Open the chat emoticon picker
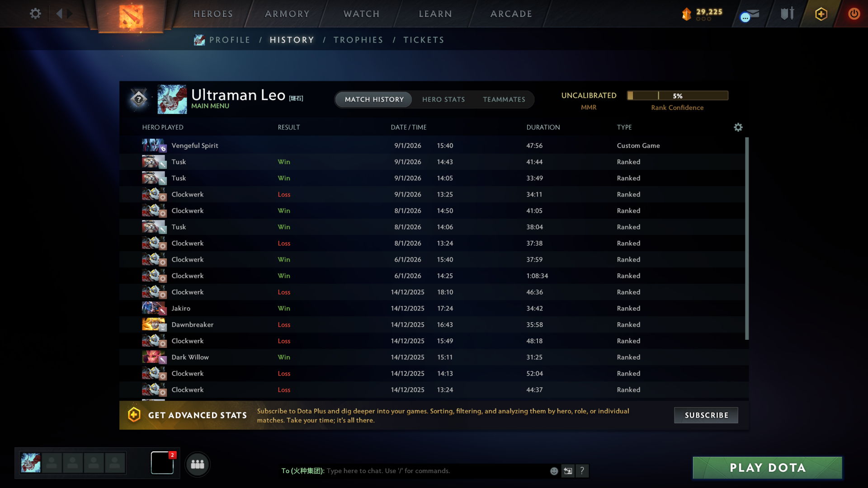Viewport: 868px width, 488px height. [x=554, y=471]
